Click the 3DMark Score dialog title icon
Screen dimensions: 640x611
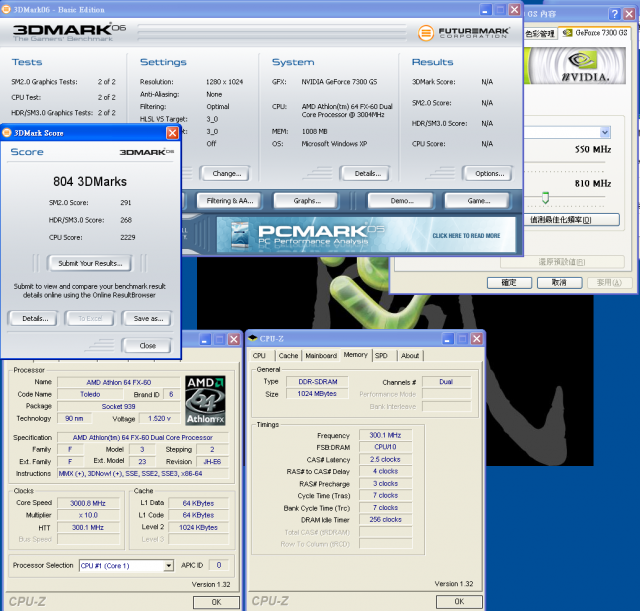7,133
